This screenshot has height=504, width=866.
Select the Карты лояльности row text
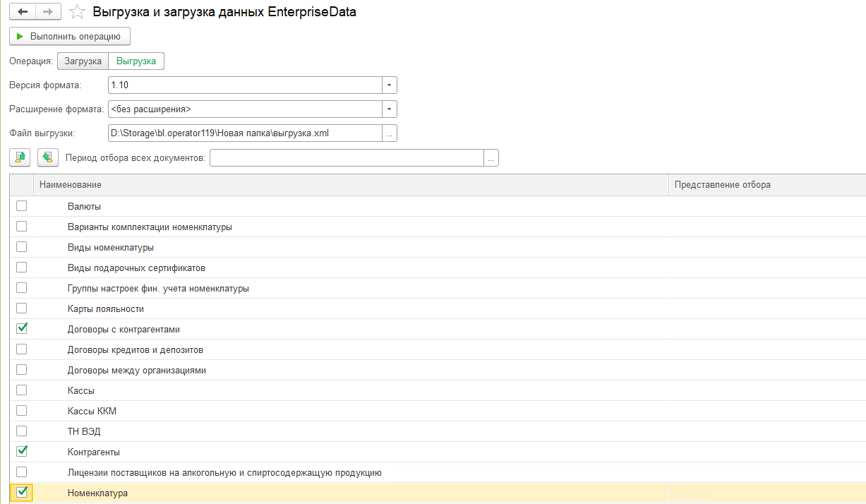[x=106, y=309]
